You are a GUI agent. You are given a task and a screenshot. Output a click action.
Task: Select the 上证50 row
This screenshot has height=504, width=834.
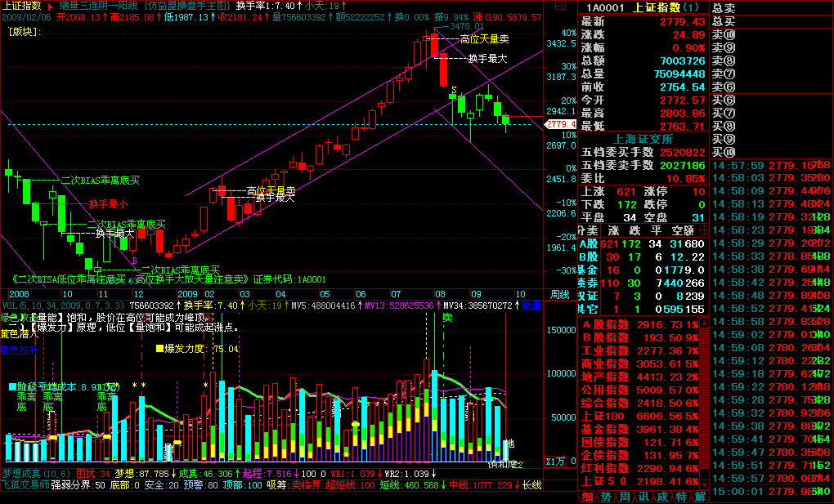tap(640, 481)
